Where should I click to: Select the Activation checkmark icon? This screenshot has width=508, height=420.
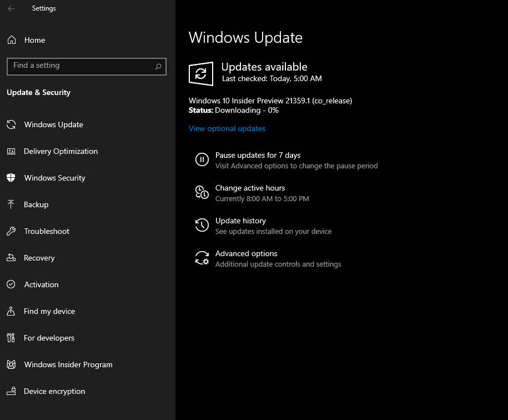click(x=11, y=284)
